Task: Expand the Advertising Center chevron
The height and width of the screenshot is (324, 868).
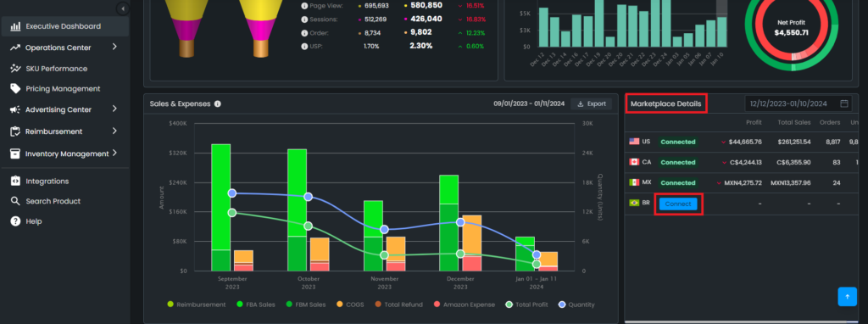Action: click(114, 109)
